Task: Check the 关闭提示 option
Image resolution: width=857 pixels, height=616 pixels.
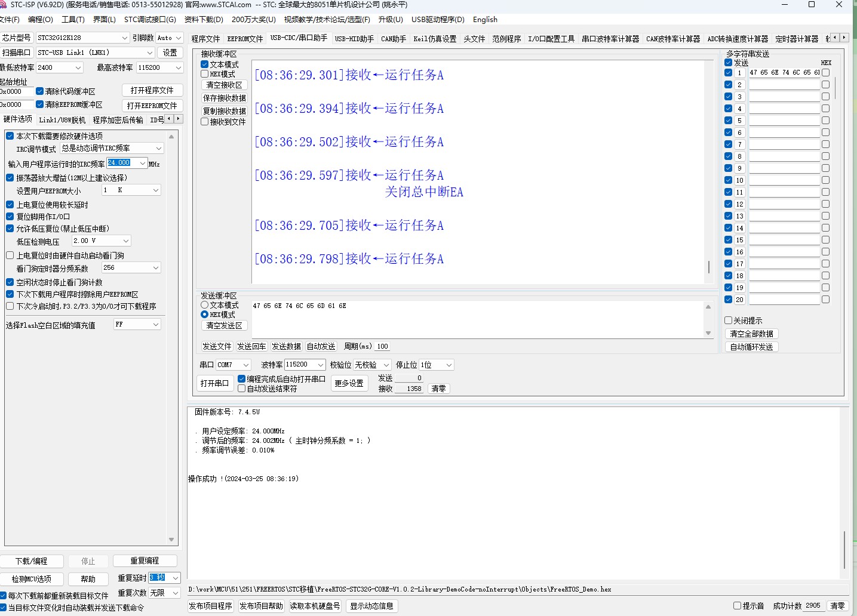Action: click(729, 321)
